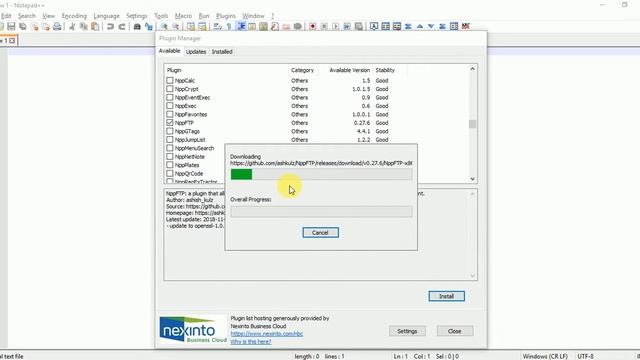Toggle Show All Characters pilcrow icon

pyautogui.click(x=229, y=27)
